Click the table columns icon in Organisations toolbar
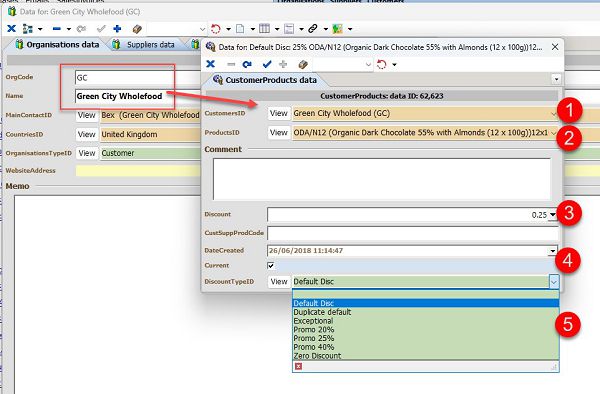 click(264, 29)
